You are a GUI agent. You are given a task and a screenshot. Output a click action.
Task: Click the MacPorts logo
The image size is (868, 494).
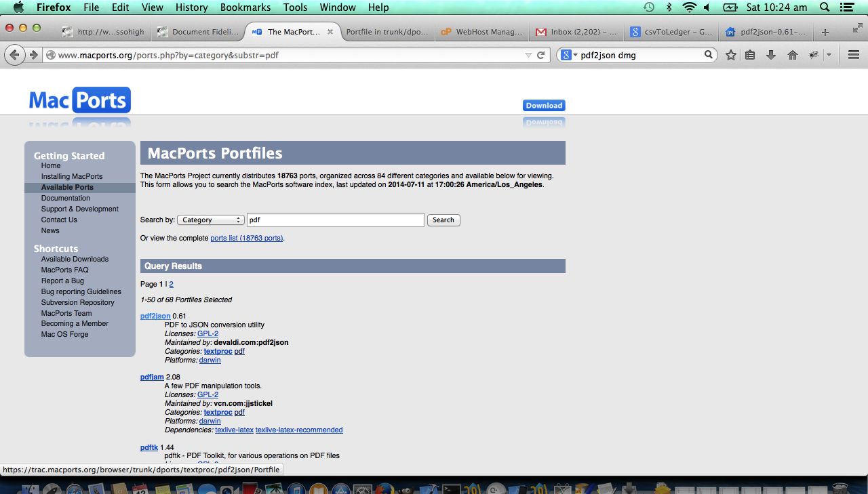pos(80,100)
